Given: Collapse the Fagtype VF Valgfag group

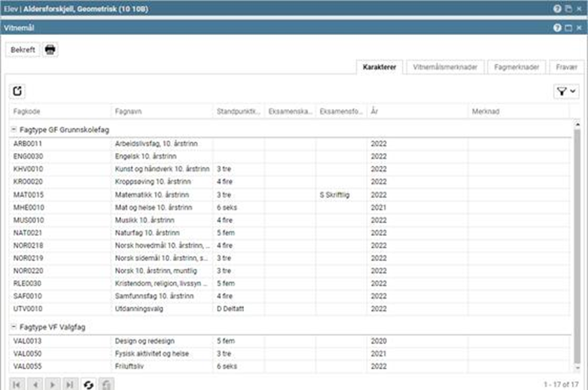Looking at the screenshot, I should pos(14,327).
